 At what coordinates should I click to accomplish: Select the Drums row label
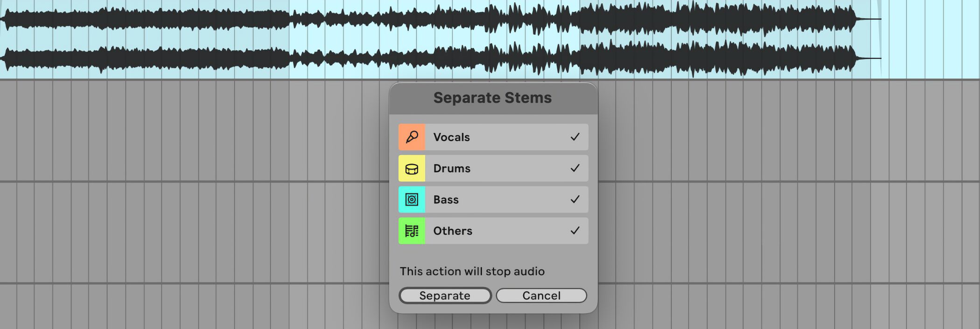[x=452, y=168]
